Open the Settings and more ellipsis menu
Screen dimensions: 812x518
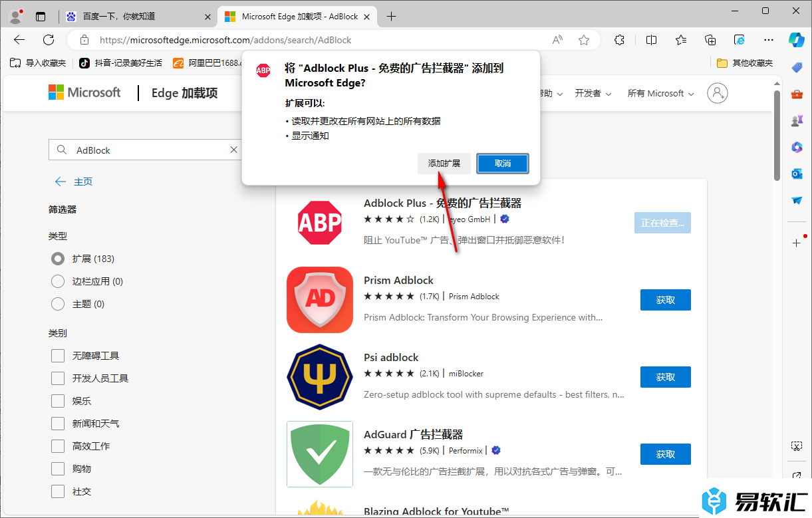pyautogui.click(x=769, y=40)
